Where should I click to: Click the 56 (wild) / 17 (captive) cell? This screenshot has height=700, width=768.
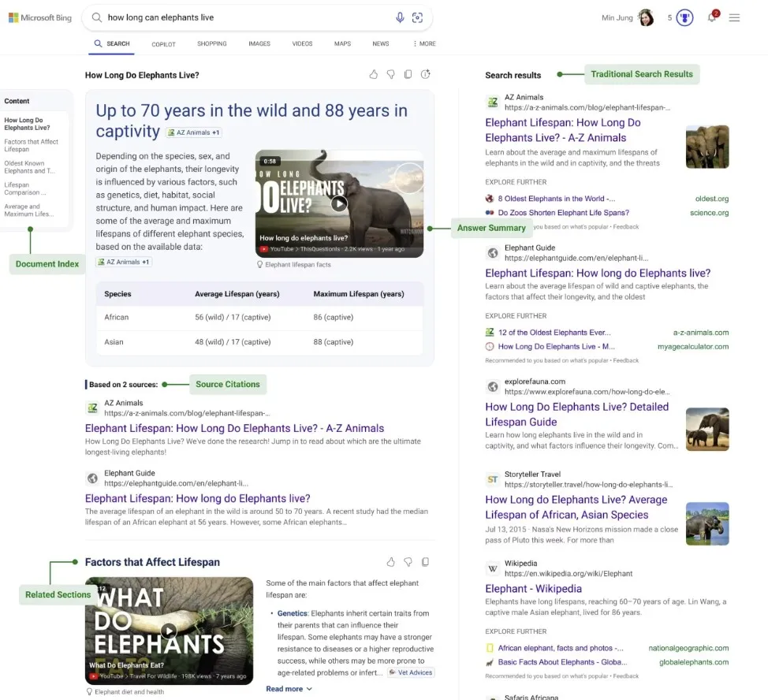[233, 317]
